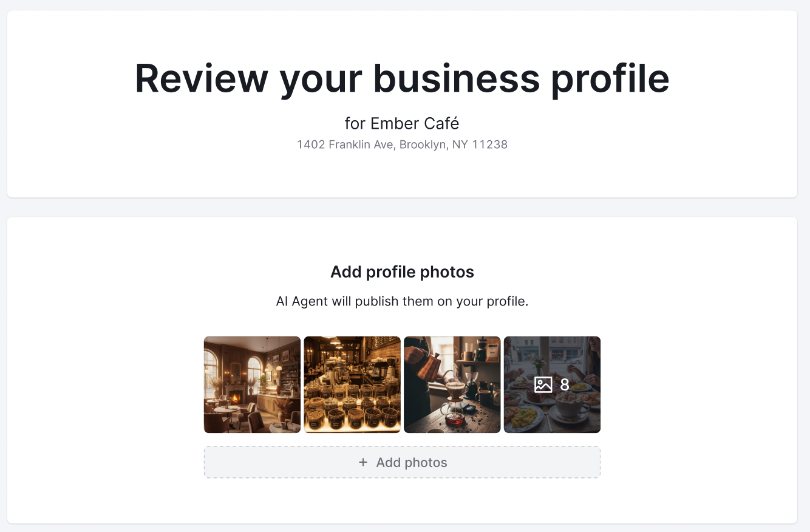810x532 pixels.
Task: Click the Review your business profile heading
Action: (402, 78)
